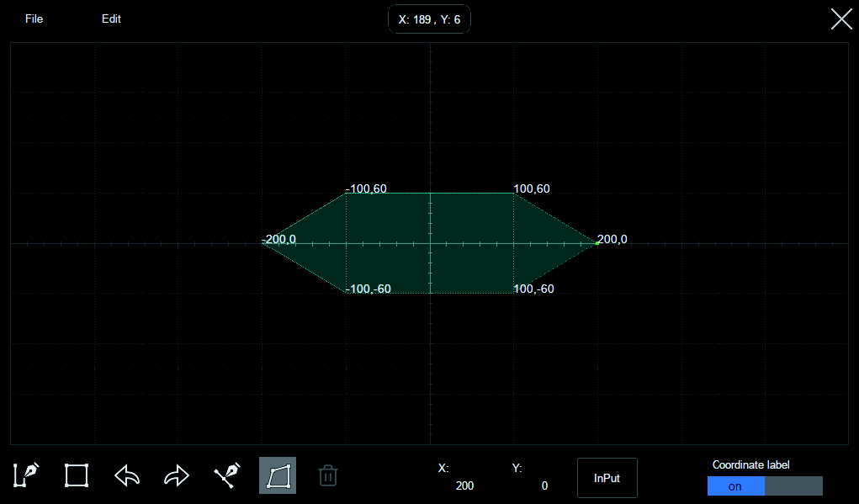This screenshot has height=504, width=859.
Task: Select the edit-vertex pen tool
Action: (x=227, y=475)
